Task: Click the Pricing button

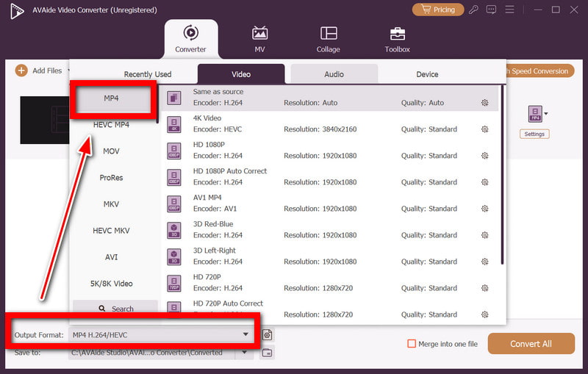Action: [438, 10]
